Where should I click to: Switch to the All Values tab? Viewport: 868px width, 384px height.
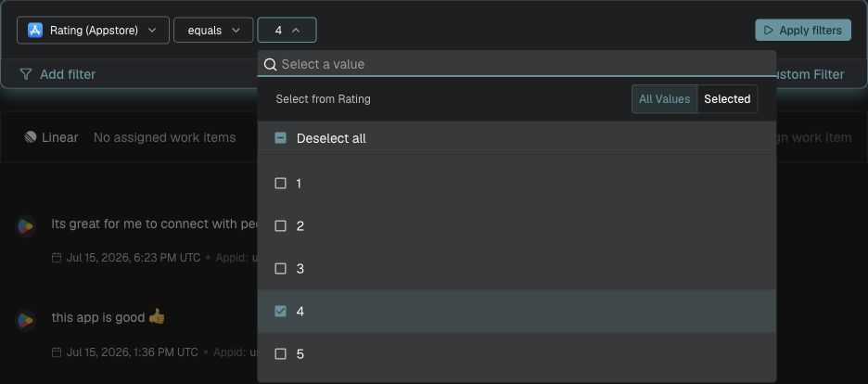tap(664, 99)
